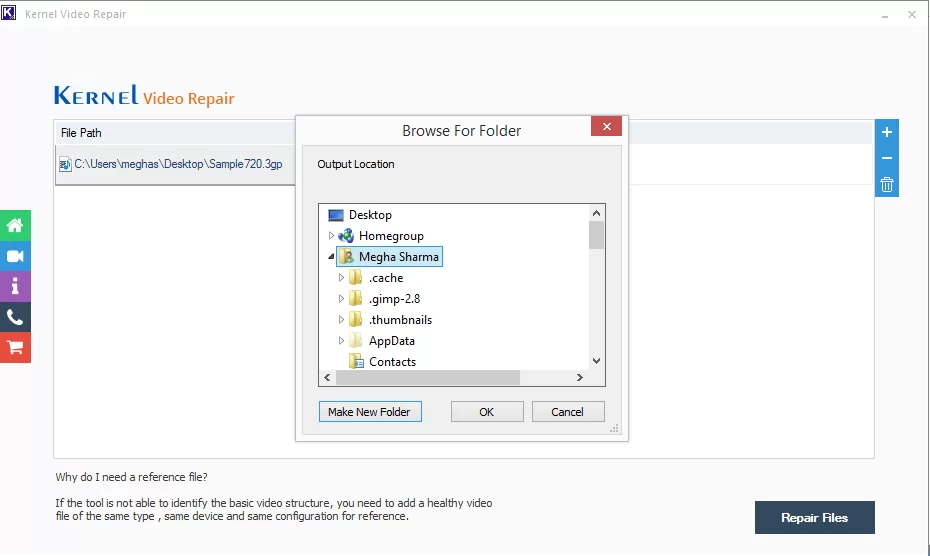This screenshot has height=556, width=930.
Task: Open the phone contact sidebar icon
Action: (x=15, y=317)
